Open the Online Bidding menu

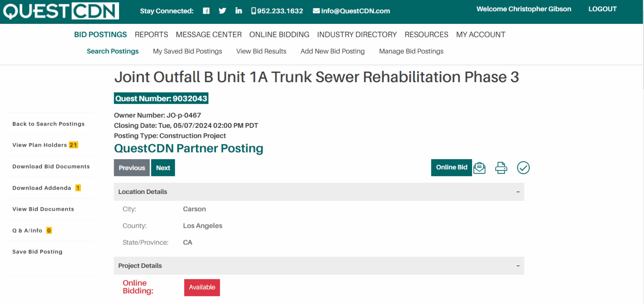(279, 35)
